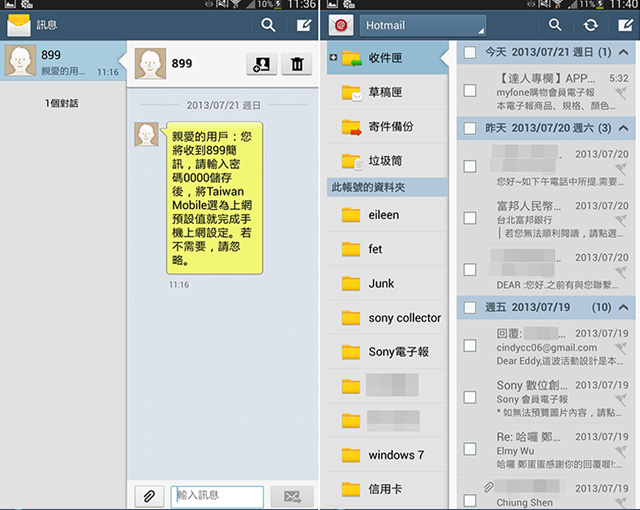Check the 富邦人民幣 email

click(x=470, y=218)
